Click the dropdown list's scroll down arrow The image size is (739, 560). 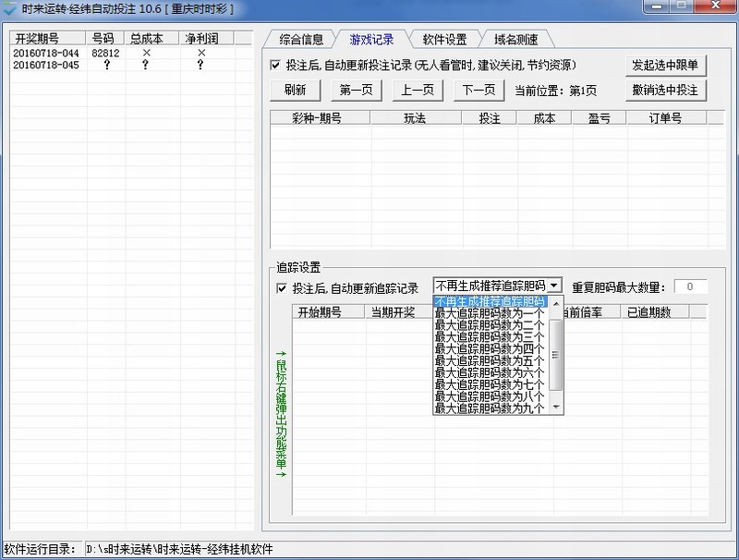(x=556, y=407)
